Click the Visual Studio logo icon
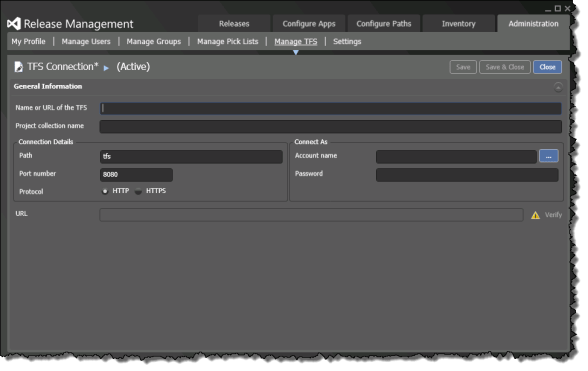This screenshot has height=371, width=588. tap(14, 24)
